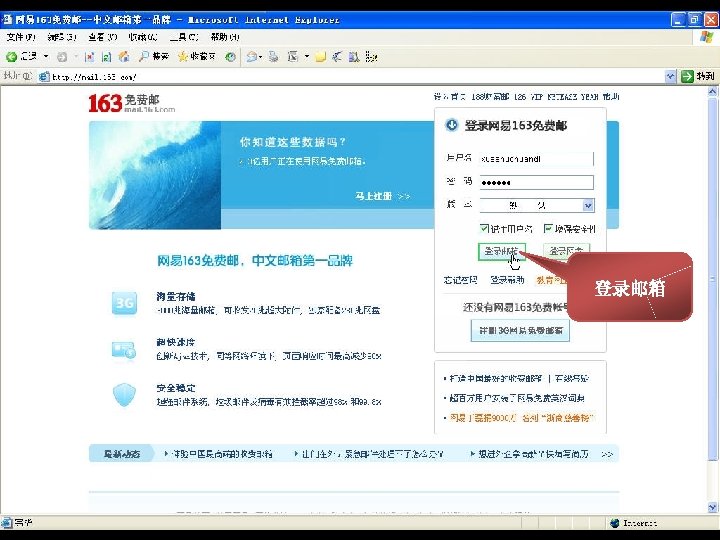The image size is (720, 540).
Task: Click the 忘记密码 link
Action: pos(460,280)
